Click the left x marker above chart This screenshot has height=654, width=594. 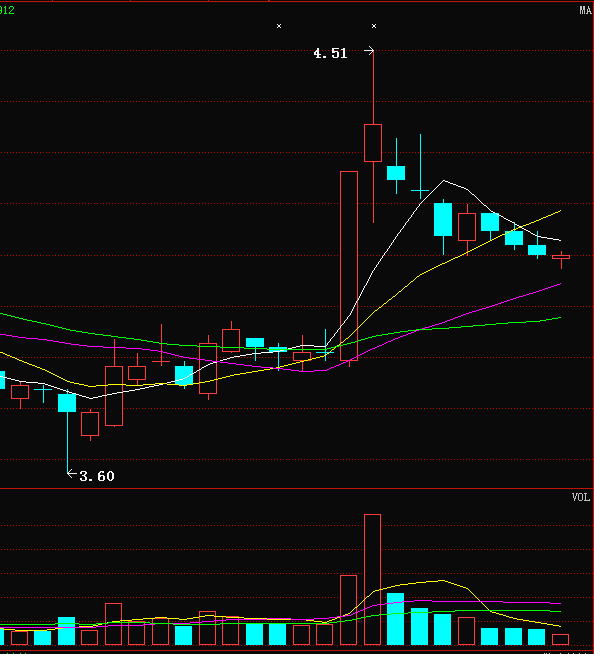point(279,26)
